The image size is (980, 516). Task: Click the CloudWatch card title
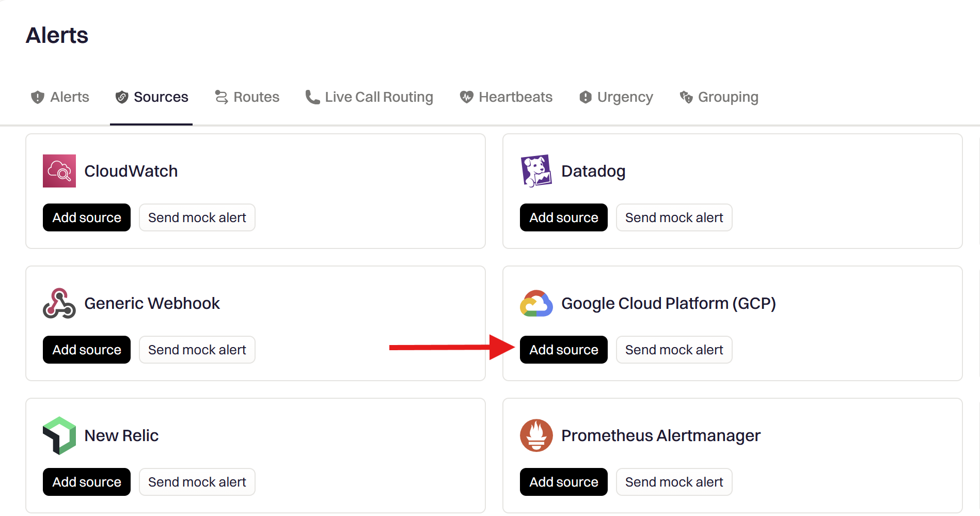click(x=131, y=171)
